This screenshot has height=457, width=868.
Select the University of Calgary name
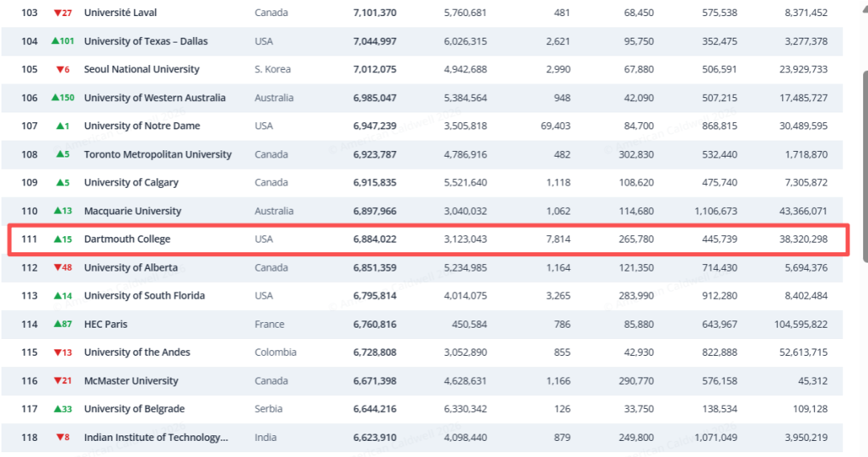coord(131,182)
